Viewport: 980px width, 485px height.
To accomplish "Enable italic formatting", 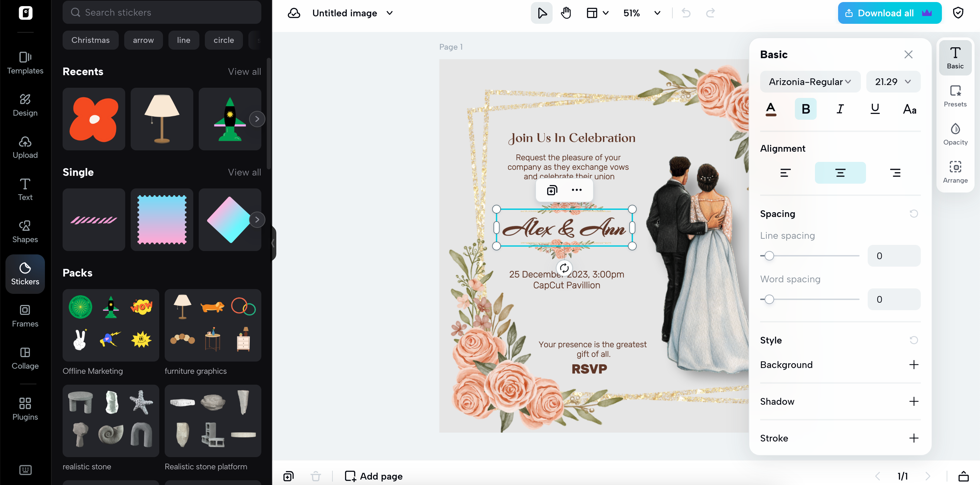I will point(840,109).
